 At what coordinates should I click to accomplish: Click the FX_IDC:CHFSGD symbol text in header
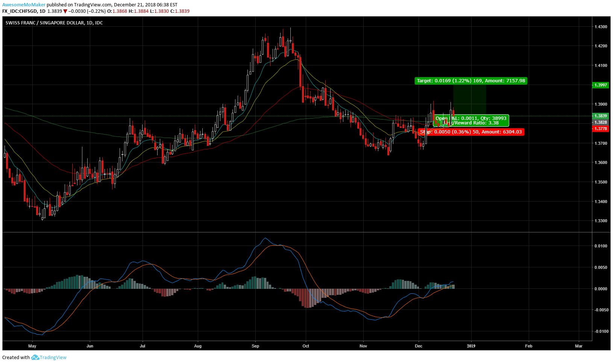pos(19,11)
